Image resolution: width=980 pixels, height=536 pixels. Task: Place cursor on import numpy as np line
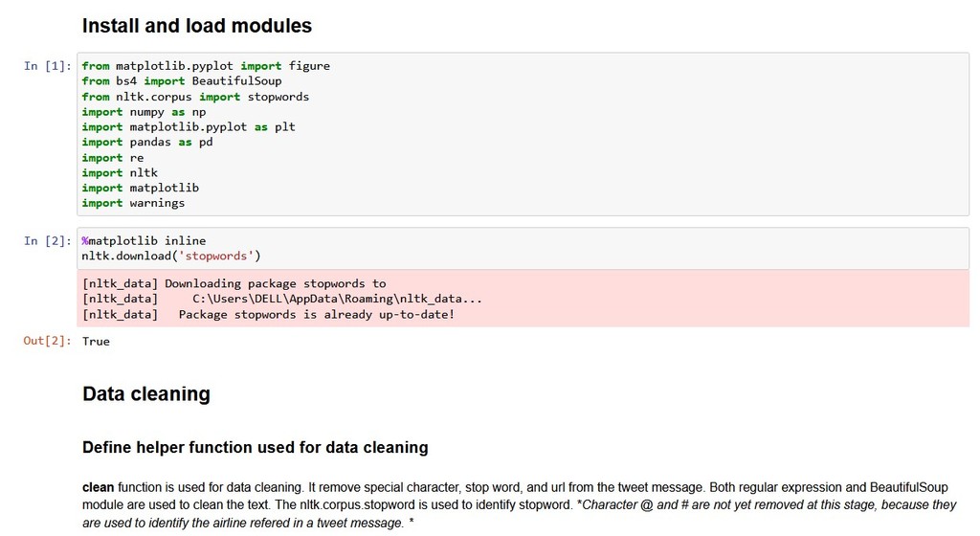144,112
